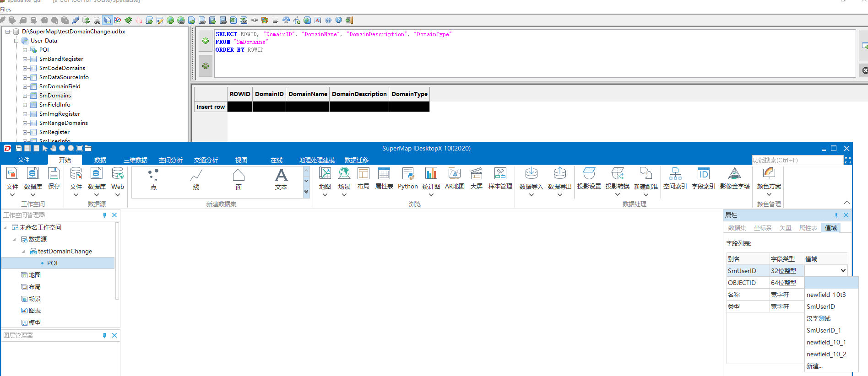Screen dimensions: 868x376
Task: Switch to the 空间分析 ribbon tab
Action: [171, 160]
